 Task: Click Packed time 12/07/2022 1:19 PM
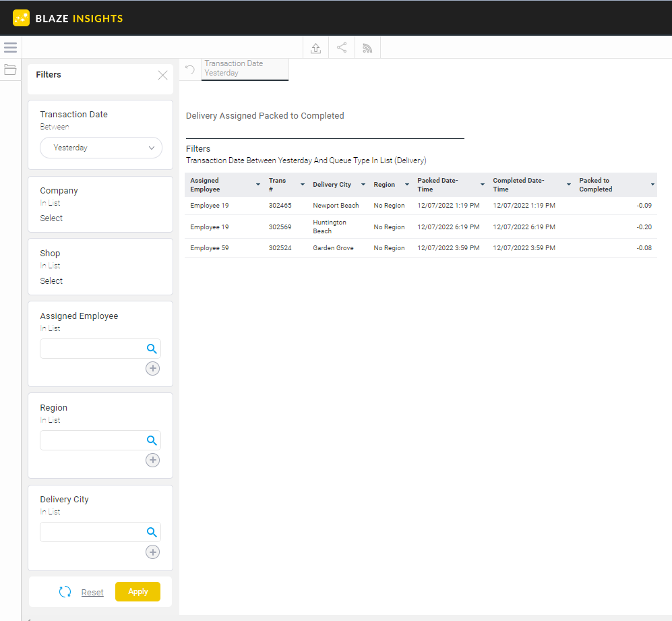448,206
